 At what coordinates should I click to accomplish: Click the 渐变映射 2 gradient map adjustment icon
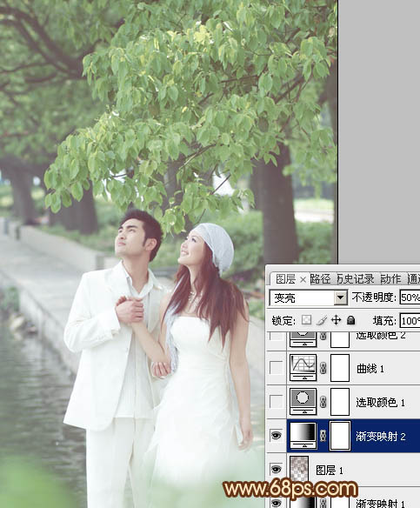303,436
